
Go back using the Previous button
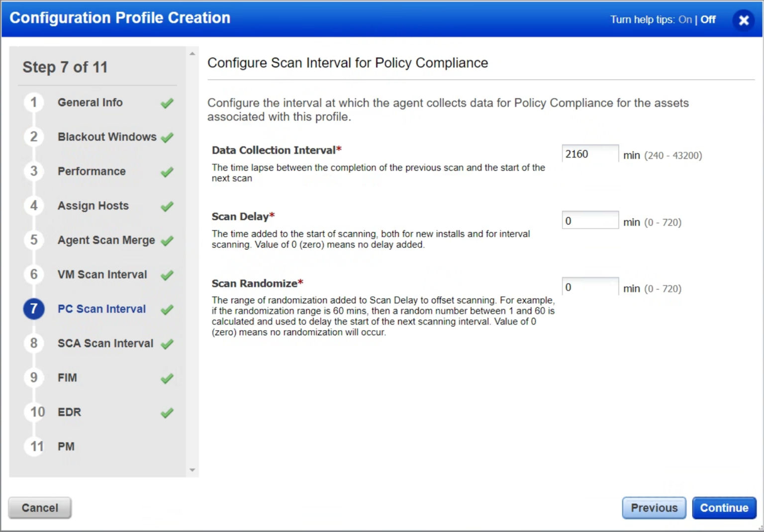pos(654,508)
